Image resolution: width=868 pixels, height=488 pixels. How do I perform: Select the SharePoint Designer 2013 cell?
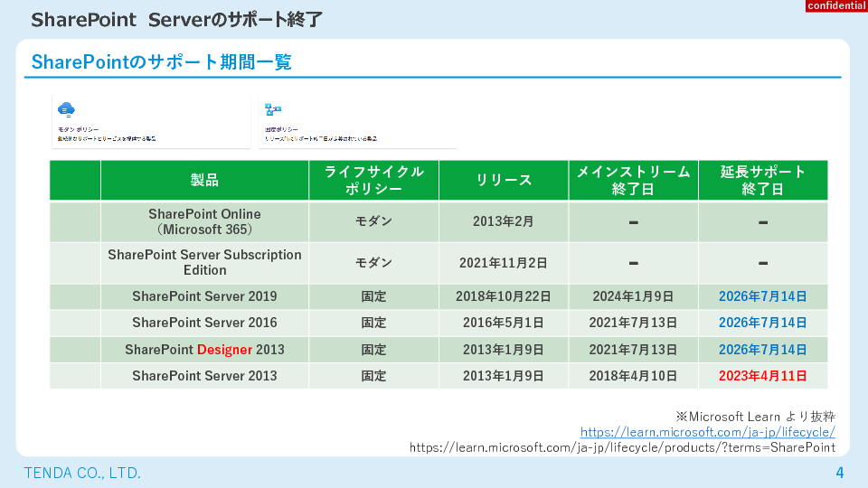pyautogui.click(x=204, y=350)
